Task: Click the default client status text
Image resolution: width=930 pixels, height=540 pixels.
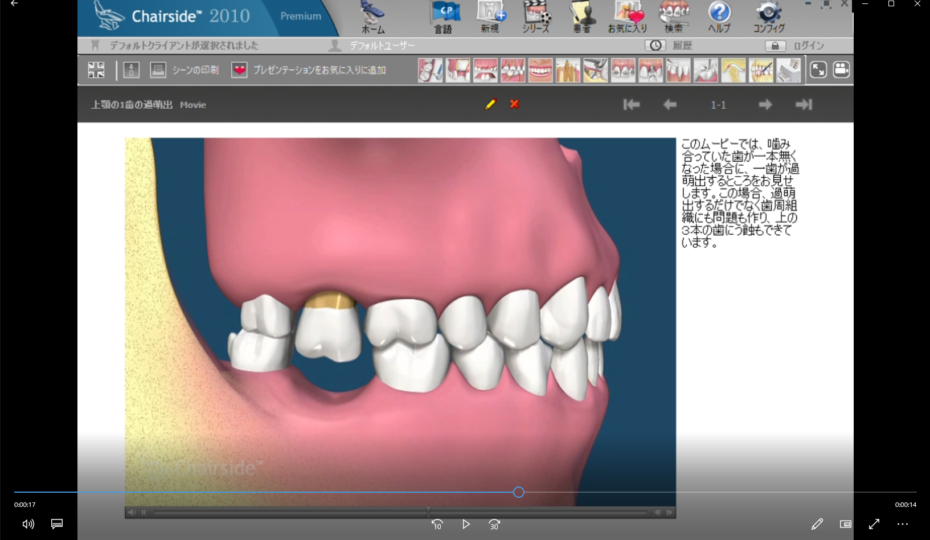Action: coord(184,46)
